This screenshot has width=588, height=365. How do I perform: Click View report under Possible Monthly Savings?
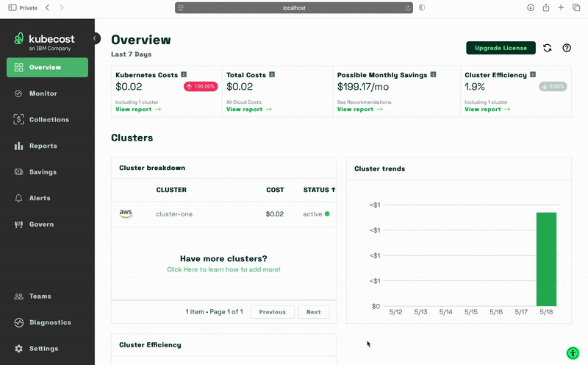tap(359, 109)
